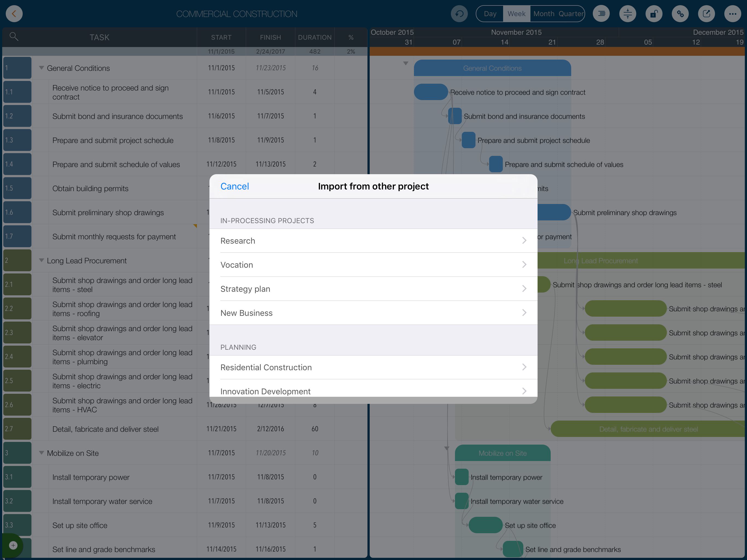The image size is (747, 560).
Task: Click the collapse rows vertical compress icon
Action: point(628,14)
